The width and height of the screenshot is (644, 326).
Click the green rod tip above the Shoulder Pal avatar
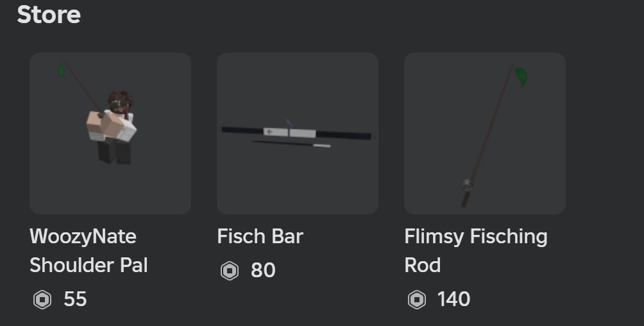click(62, 69)
